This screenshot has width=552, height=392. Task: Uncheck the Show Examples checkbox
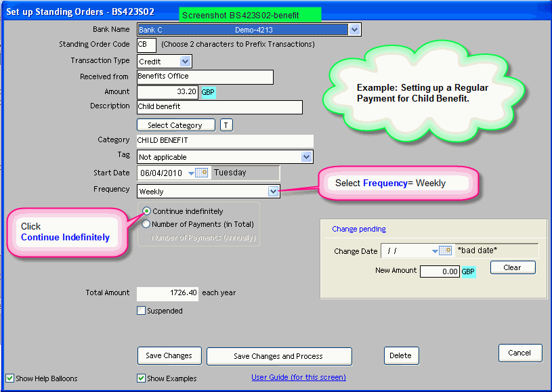coord(142,378)
